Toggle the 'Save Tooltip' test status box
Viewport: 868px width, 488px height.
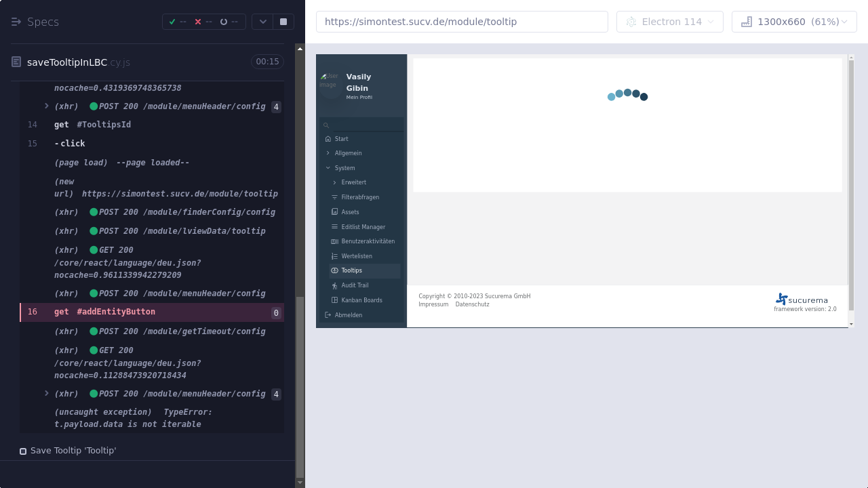pyautogui.click(x=23, y=451)
